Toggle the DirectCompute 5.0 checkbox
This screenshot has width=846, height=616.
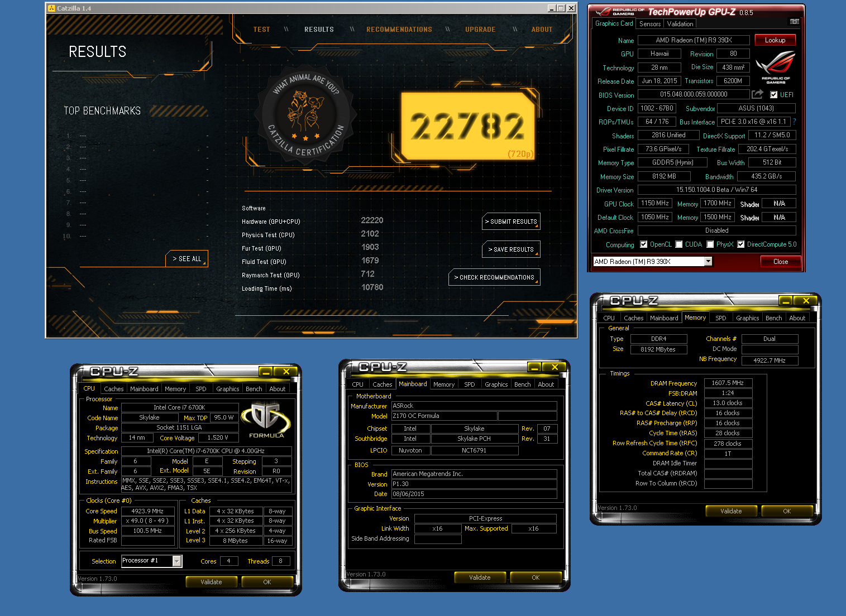point(740,244)
